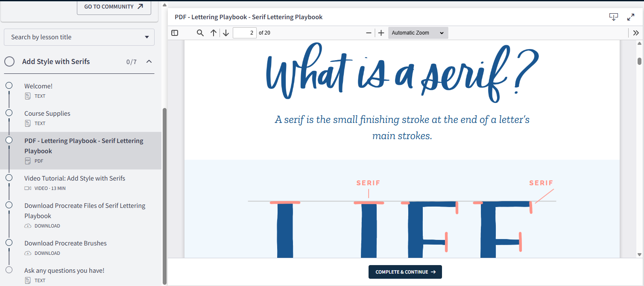Click the 0/7 progress count

132,62
